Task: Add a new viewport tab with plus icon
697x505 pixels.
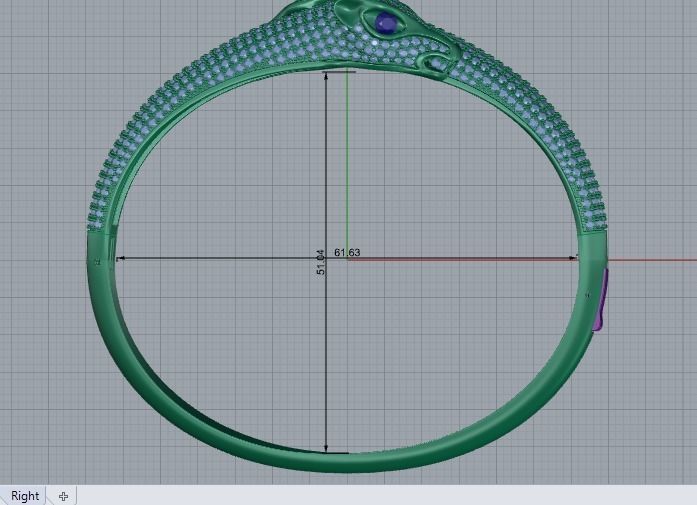Action: point(63,496)
